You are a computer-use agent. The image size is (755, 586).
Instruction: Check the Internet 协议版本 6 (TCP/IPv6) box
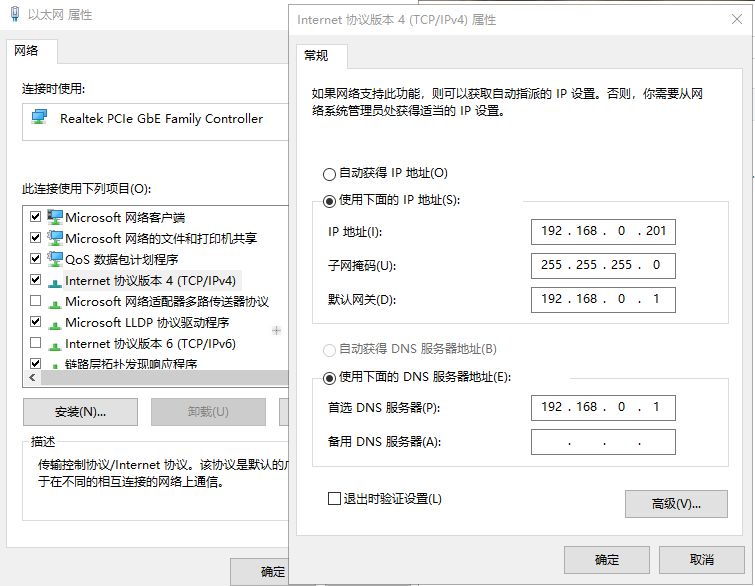[x=36, y=343]
